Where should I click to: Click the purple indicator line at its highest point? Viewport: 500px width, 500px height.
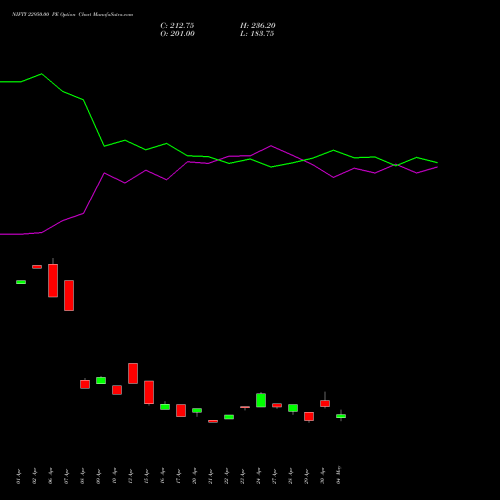[x=271, y=146]
